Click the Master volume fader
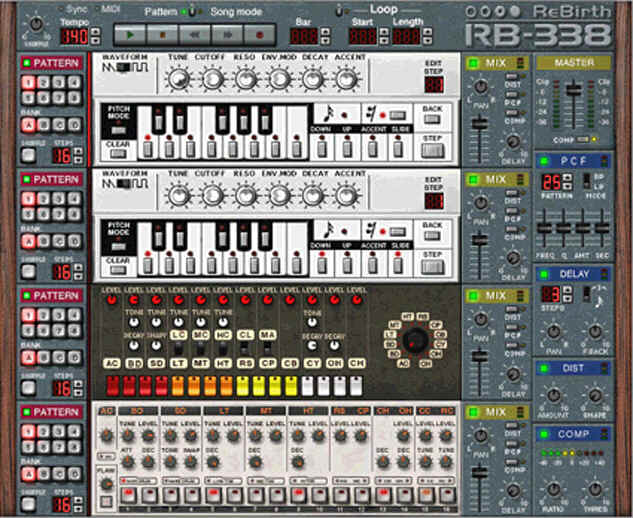This screenshot has height=518, width=633. coord(574,90)
